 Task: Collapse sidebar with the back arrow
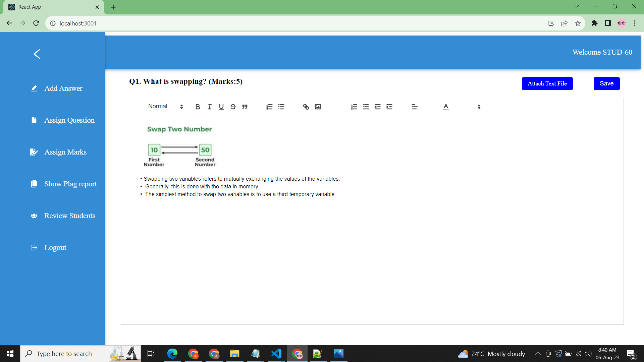pyautogui.click(x=37, y=54)
